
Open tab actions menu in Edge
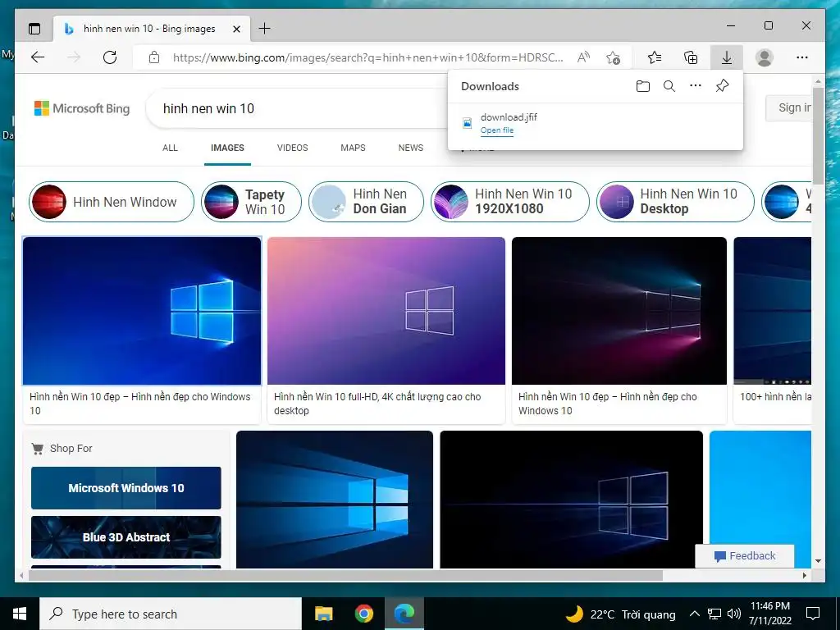pos(34,29)
